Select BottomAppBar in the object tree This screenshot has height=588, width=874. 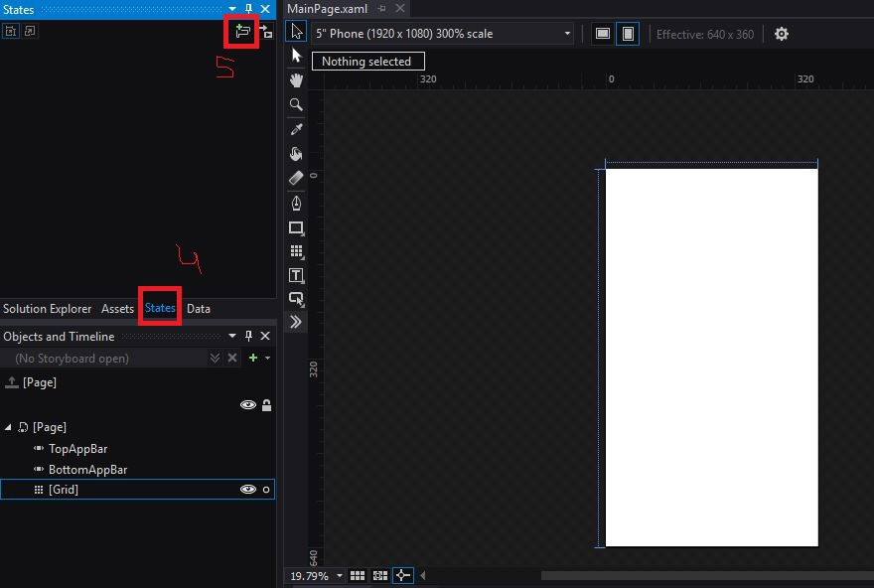pos(88,469)
